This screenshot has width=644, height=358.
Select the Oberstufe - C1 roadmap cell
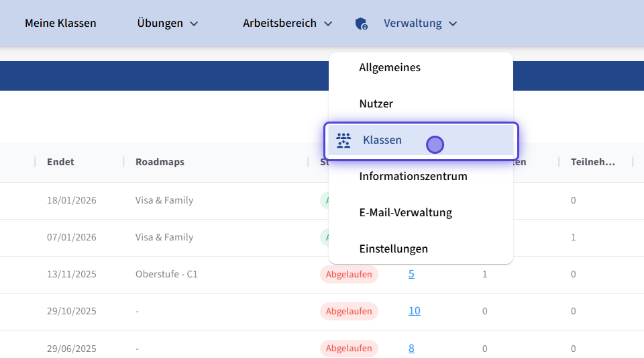(x=166, y=274)
